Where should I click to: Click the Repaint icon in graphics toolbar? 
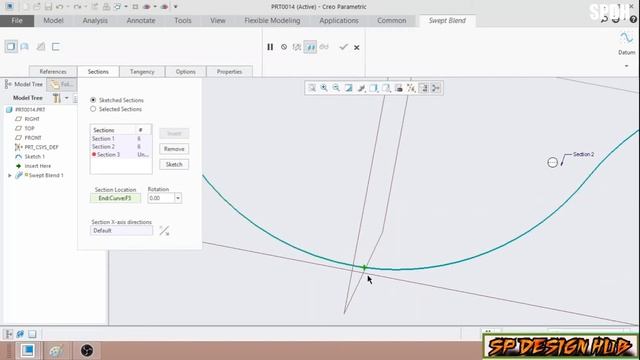[x=349, y=88]
